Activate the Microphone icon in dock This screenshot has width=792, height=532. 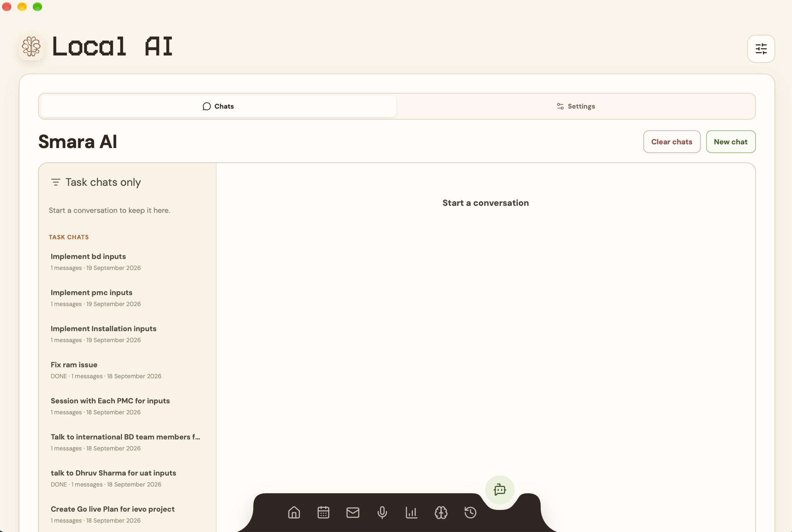(x=382, y=512)
